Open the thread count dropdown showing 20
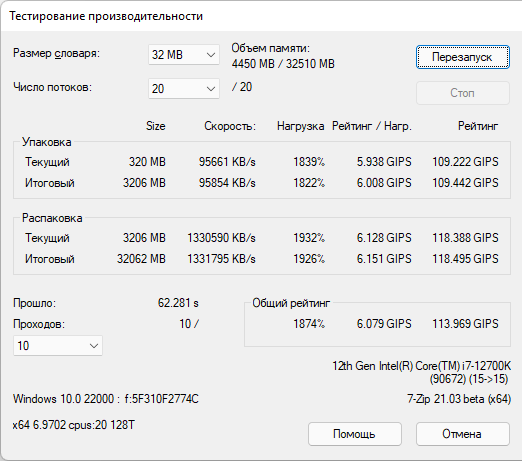522x461 pixels. point(184,89)
